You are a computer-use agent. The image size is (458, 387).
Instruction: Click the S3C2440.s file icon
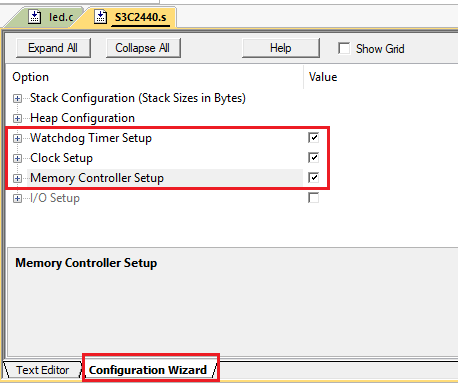pos(100,17)
